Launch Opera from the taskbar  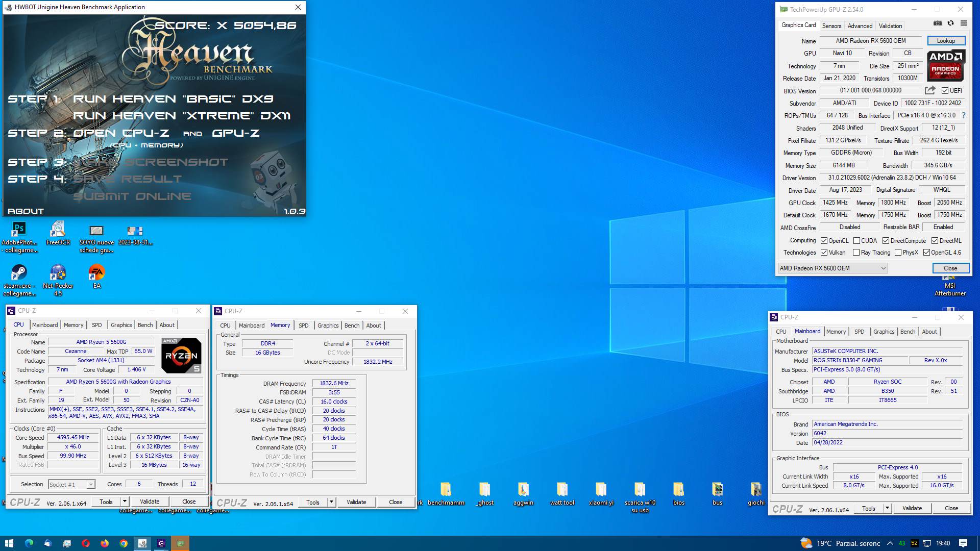pyautogui.click(x=86, y=543)
